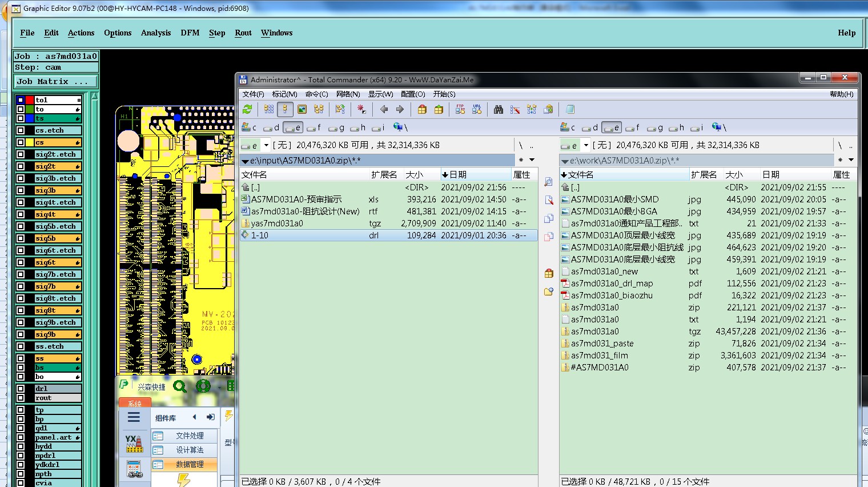Screen dimensions: 868x487
Task: Open the 命令(C) menu in Total Commander
Action: pos(316,94)
